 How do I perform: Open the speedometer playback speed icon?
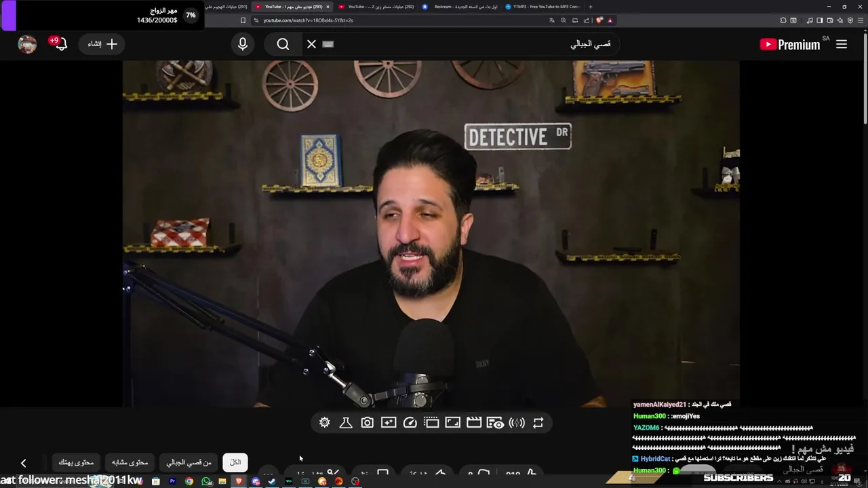410,423
